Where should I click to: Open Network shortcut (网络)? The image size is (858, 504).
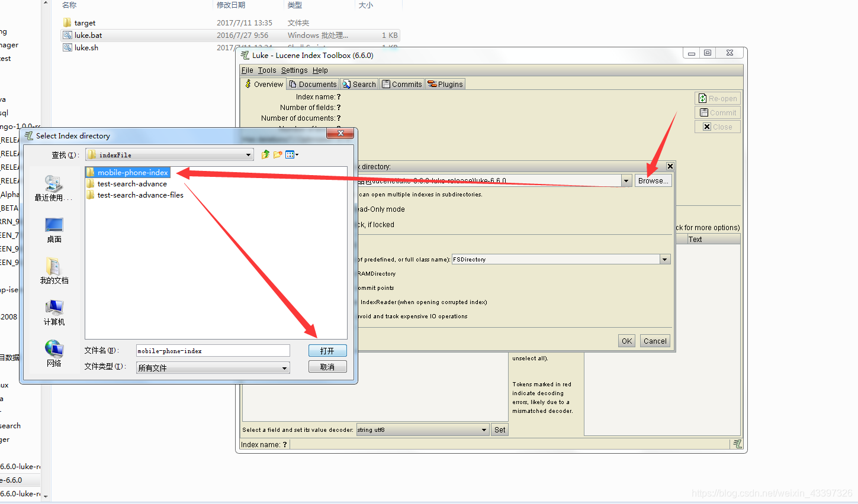click(54, 354)
